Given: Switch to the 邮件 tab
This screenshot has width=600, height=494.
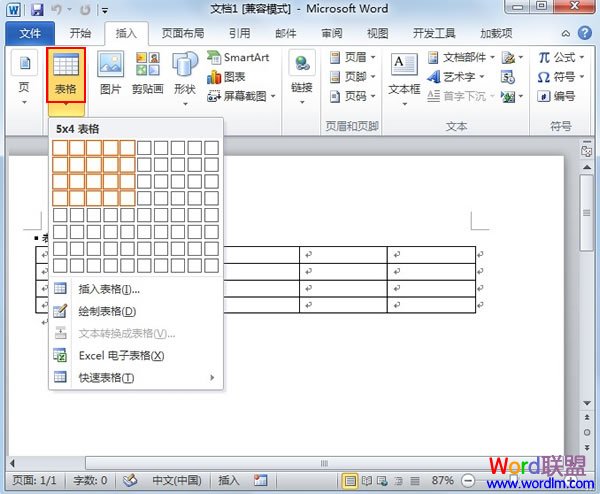Looking at the screenshot, I should click(x=285, y=34).
